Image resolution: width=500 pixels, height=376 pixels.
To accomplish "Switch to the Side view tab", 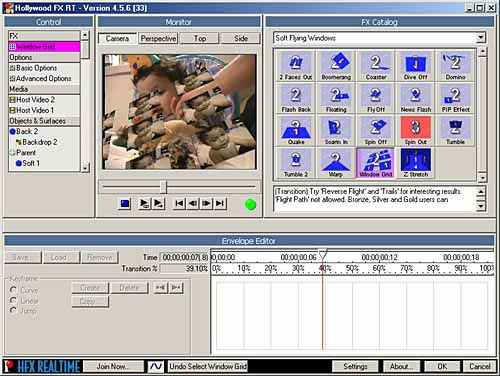I will pos(241,38).
